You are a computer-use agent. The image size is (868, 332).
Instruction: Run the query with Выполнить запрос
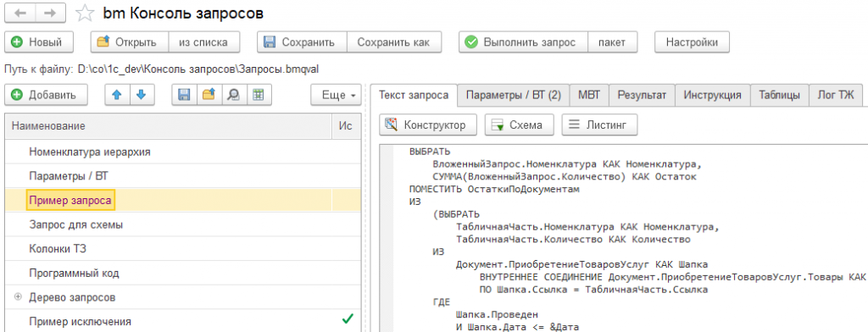coord(523,42)
